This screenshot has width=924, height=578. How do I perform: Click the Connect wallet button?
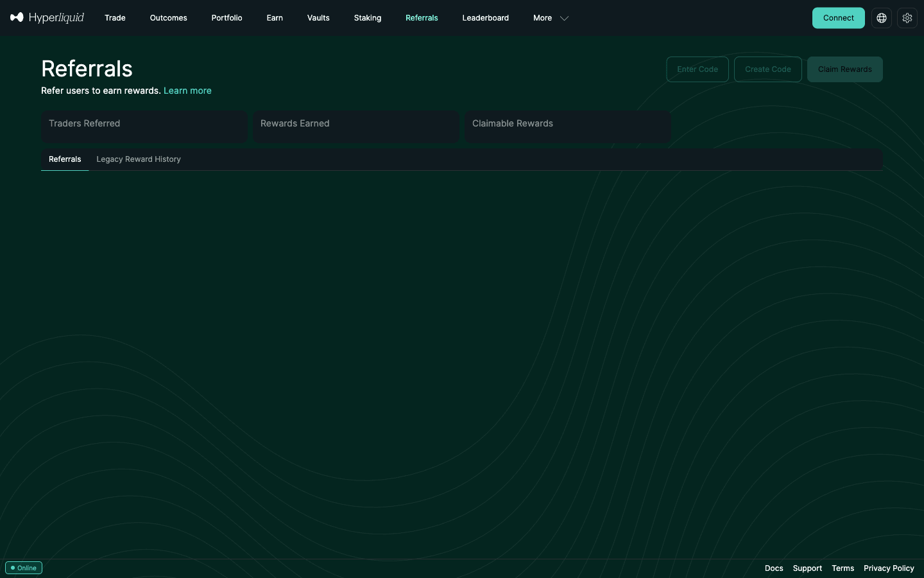839,18
